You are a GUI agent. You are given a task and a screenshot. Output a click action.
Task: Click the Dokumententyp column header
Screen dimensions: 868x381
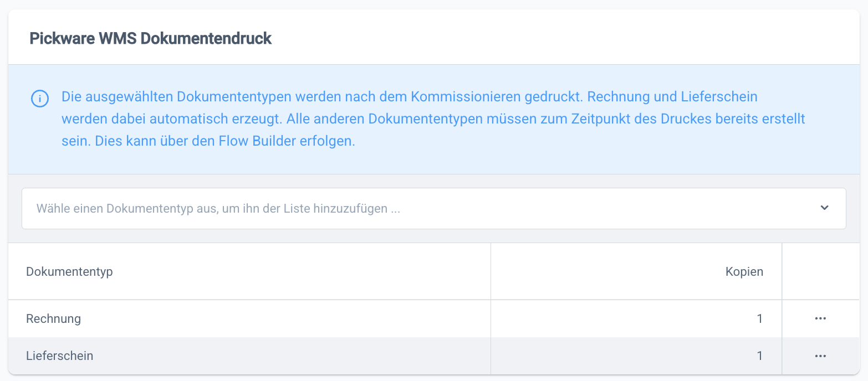(69, 271)
